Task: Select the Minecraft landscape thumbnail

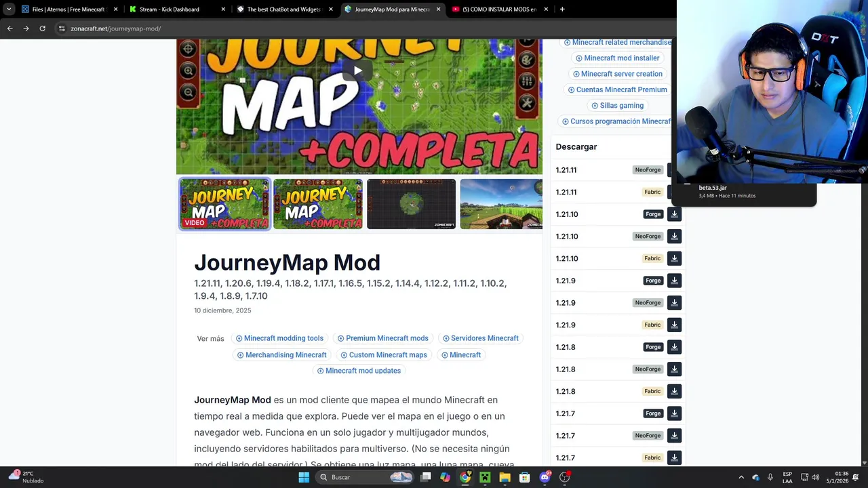Action: [x=501, y=204]
